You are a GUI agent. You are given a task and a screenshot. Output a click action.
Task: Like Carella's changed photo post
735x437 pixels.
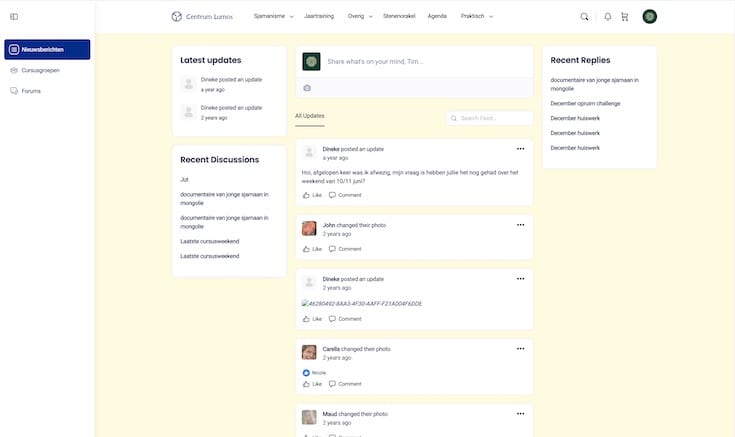[312, 383]
